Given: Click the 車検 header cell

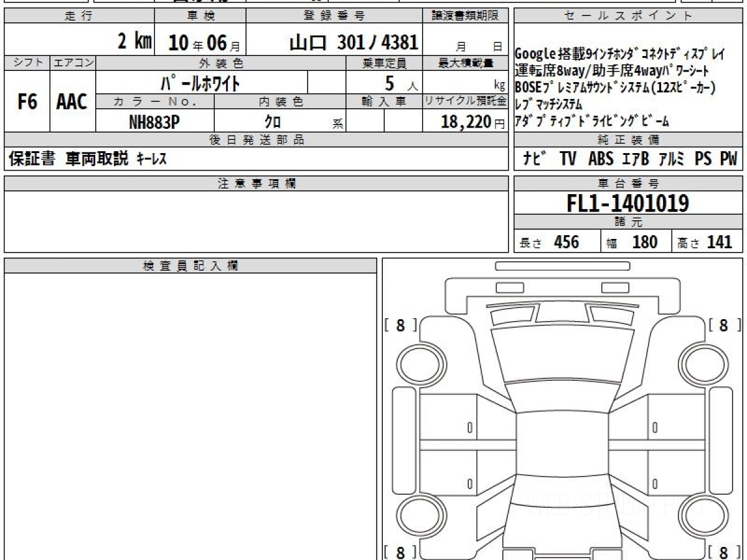Looking at the screenshot, I should tap(200, 16).
